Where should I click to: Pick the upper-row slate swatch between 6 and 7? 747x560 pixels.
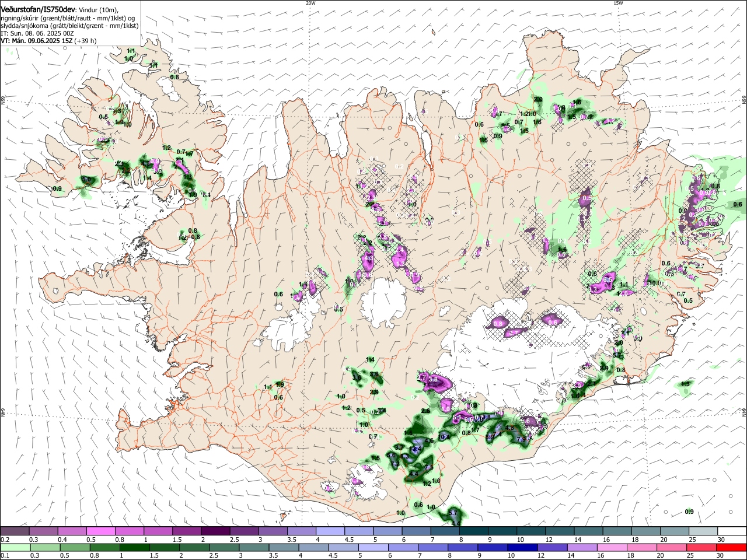coord(416,531)
